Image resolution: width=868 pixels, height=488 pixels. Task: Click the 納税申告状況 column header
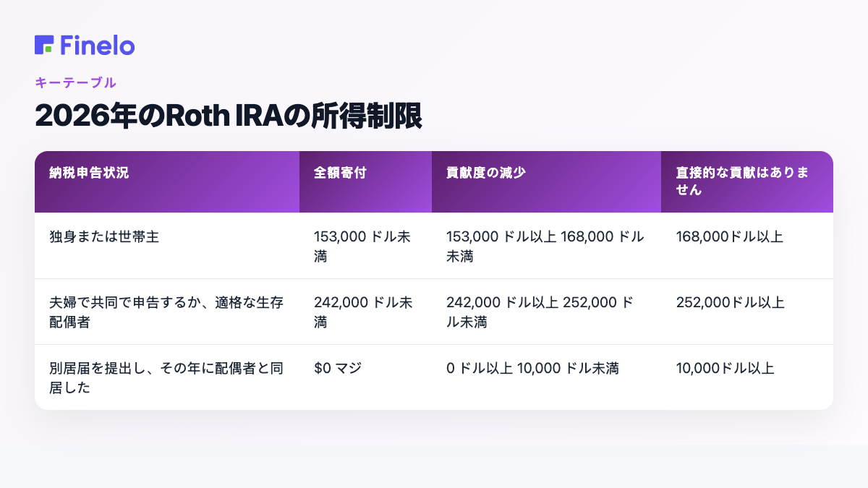[167, 181]
